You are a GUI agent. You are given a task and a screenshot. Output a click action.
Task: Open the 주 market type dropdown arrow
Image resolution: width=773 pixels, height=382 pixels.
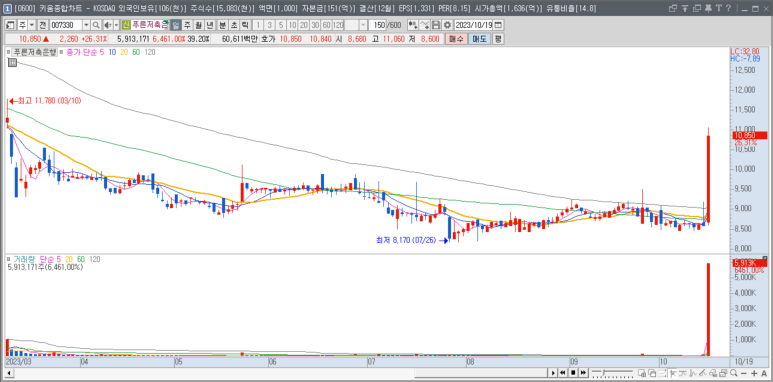coord(32,25)
